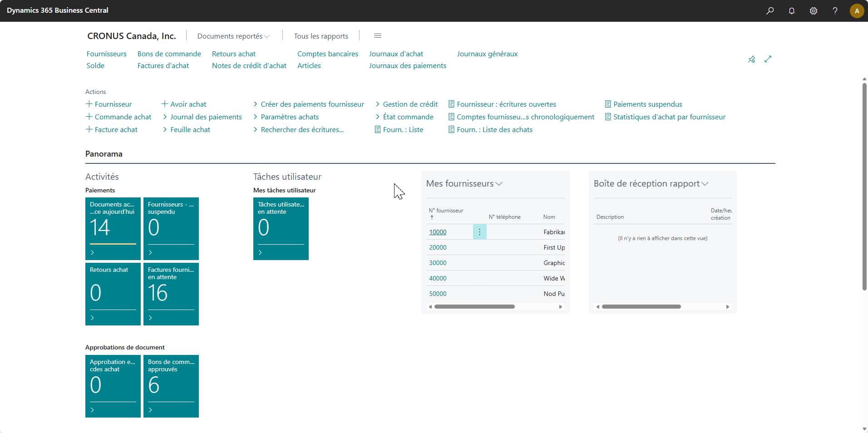Open the hamburger more menu icon
Image resolution: width=868 pixels, height=433 pixels.
pyautogui.click(x=377, y=36)
